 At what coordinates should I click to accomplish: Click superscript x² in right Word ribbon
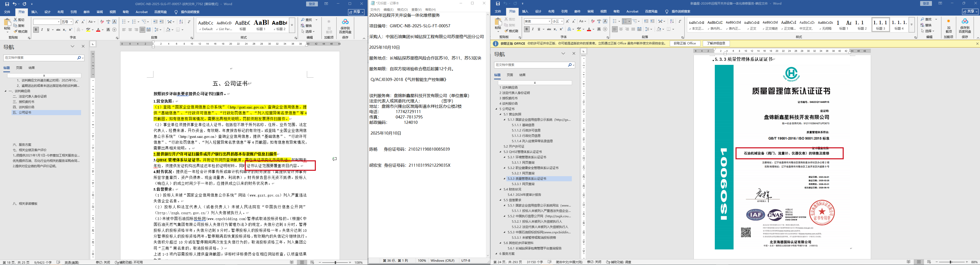[561, 29]
